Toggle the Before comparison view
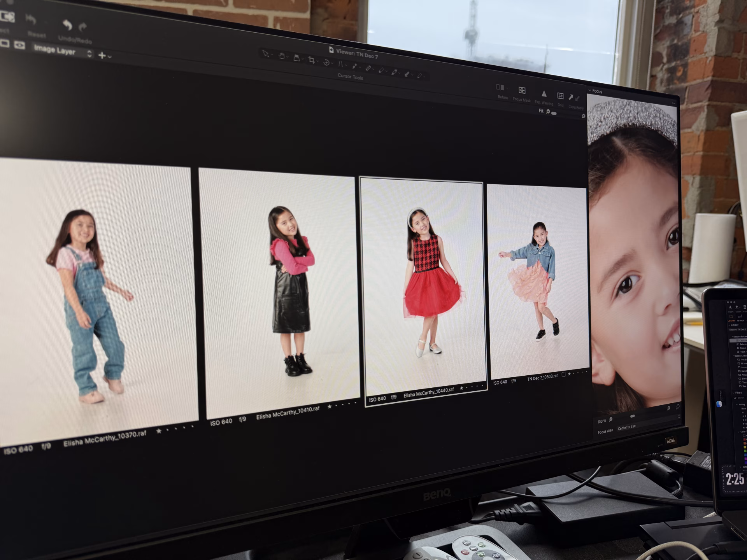The image size is (747, 560). point(500,87)
